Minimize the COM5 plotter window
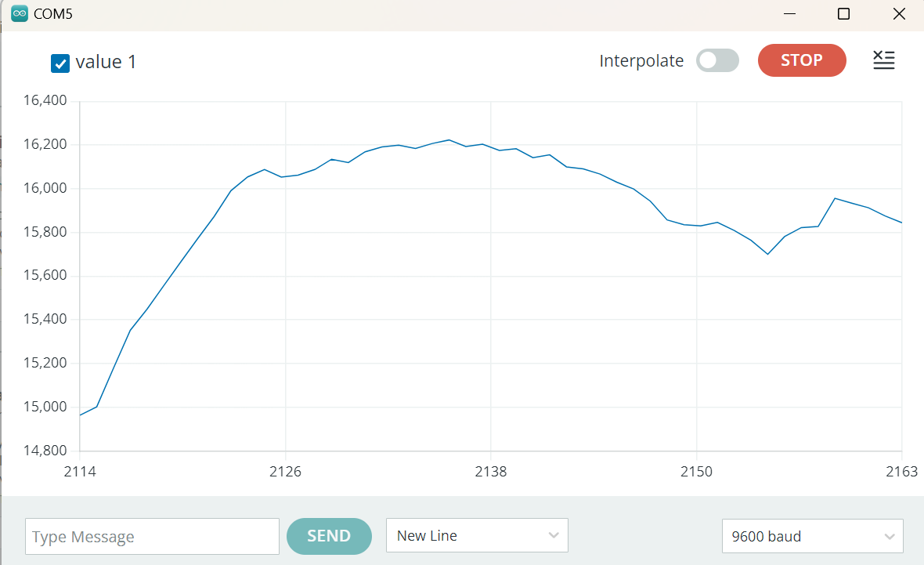924x565 pixels. tap(792, 14)
